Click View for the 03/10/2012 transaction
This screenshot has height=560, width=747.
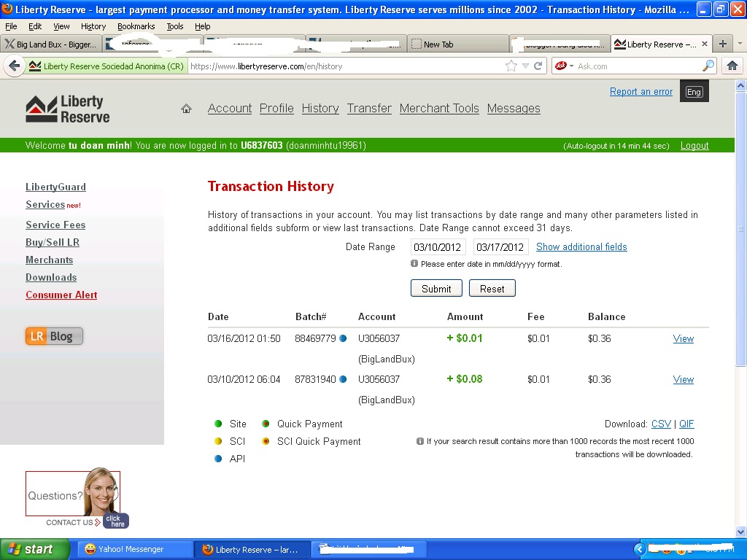(683, 379)
